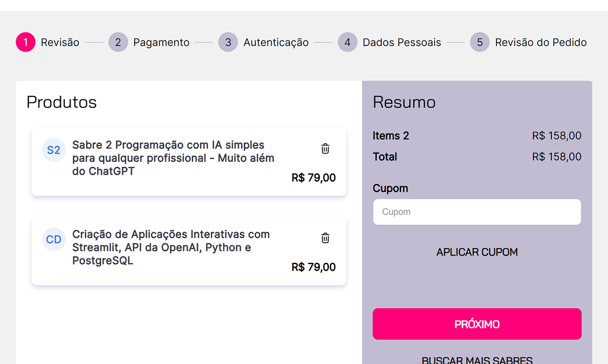Select step 5 circle Revisão do Pedido
The image size is (608, 364).
[480, 42]
